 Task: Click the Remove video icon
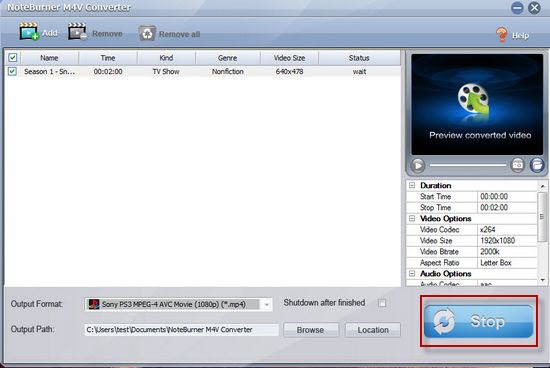point(77,32)
